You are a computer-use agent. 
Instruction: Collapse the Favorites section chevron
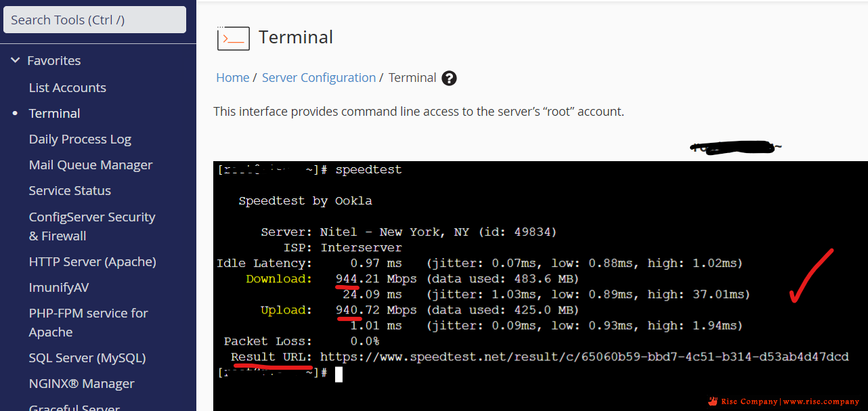click(16, 60)
